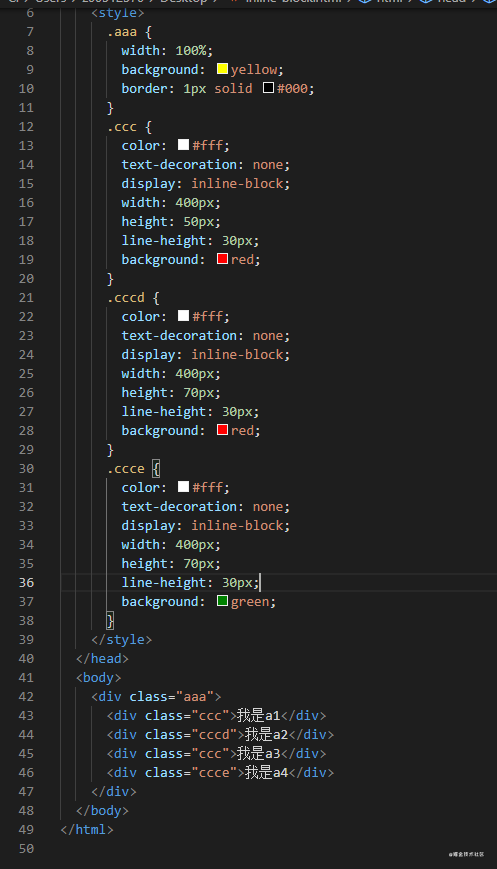Viewport: 497px width, 869px height.
Task: Open the #fff swatch on line 13
Action: (x=183, y=145)
